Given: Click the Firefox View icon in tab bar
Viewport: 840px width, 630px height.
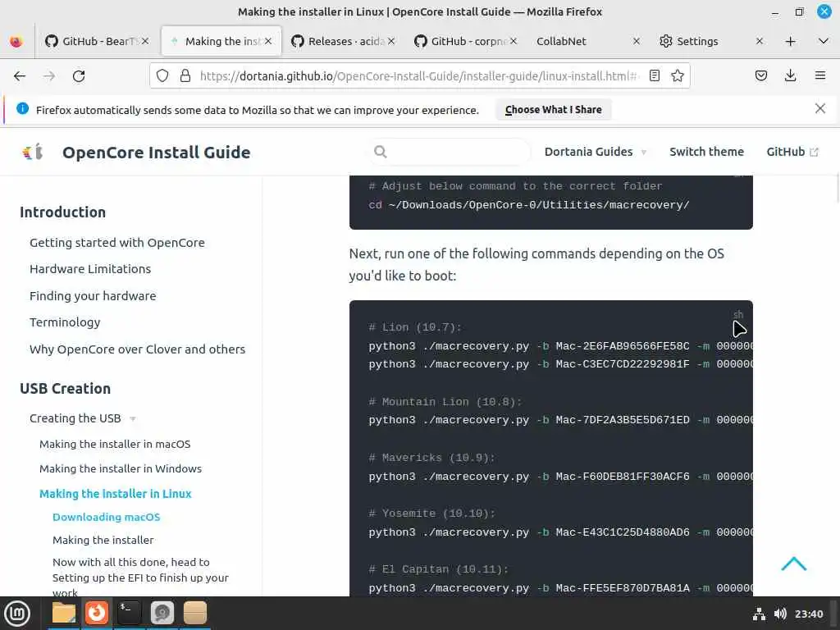Looking at the screenshot, I should 16,41.
